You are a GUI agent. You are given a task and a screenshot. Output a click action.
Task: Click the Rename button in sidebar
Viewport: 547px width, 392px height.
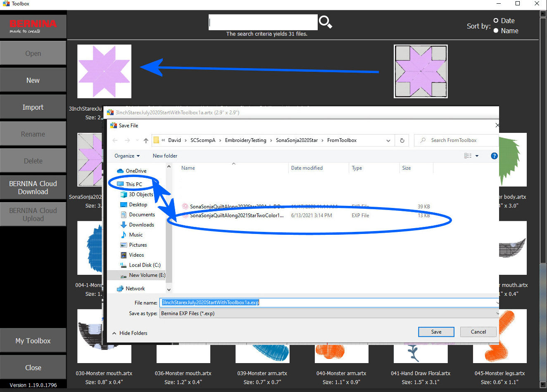[33, 134]
